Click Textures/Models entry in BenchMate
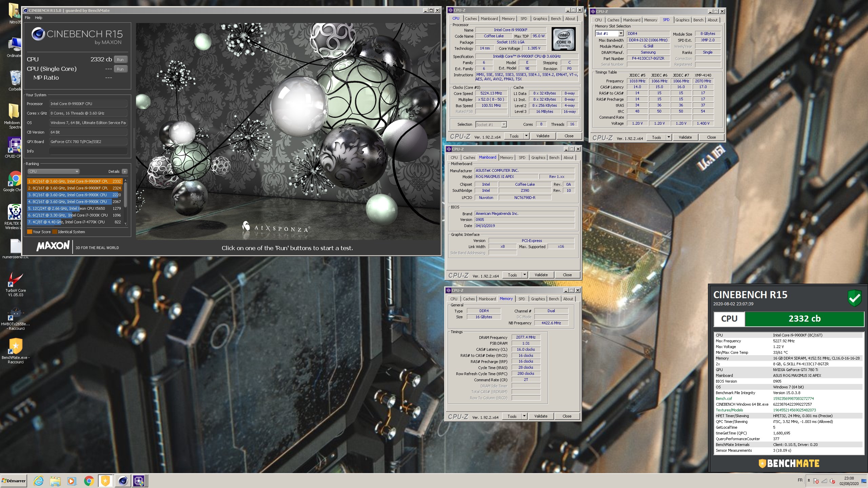868x488 pixels. [x=729, y=410]
